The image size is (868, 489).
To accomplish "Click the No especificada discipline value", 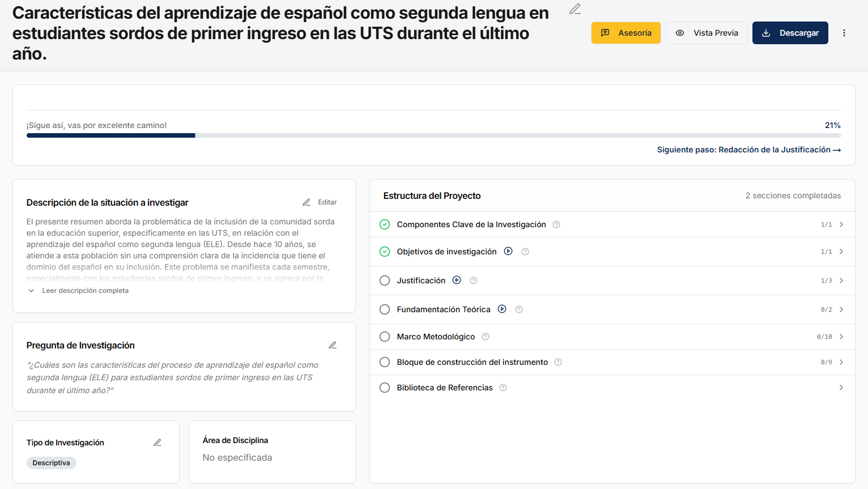I will 237,457.
